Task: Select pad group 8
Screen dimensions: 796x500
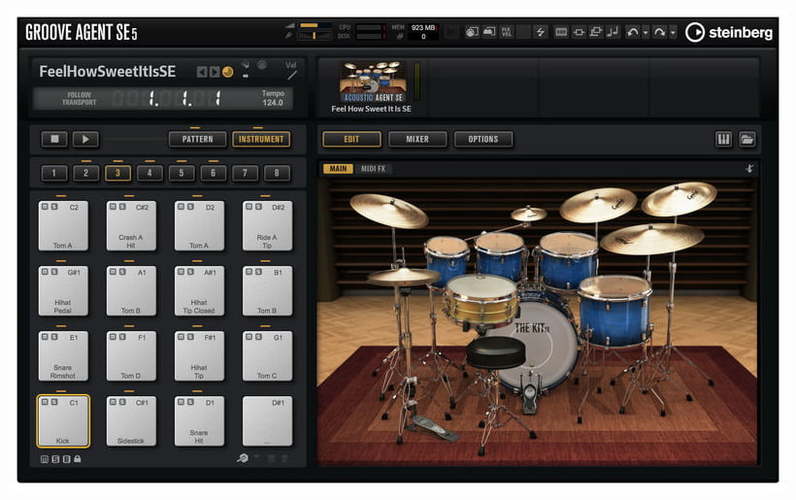Action: pos(277,173)
